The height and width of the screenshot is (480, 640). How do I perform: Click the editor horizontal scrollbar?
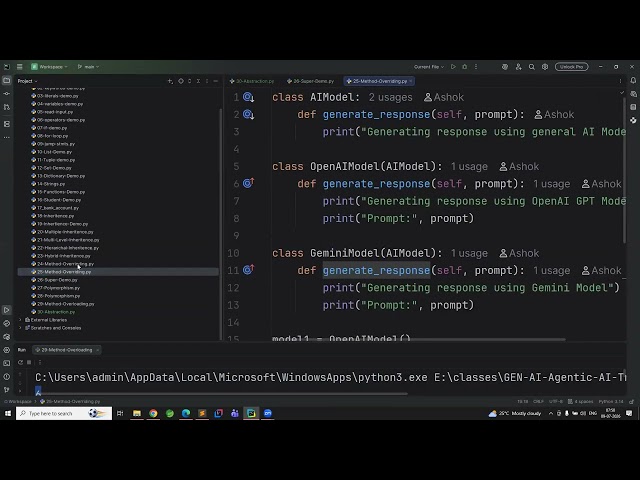418,339
